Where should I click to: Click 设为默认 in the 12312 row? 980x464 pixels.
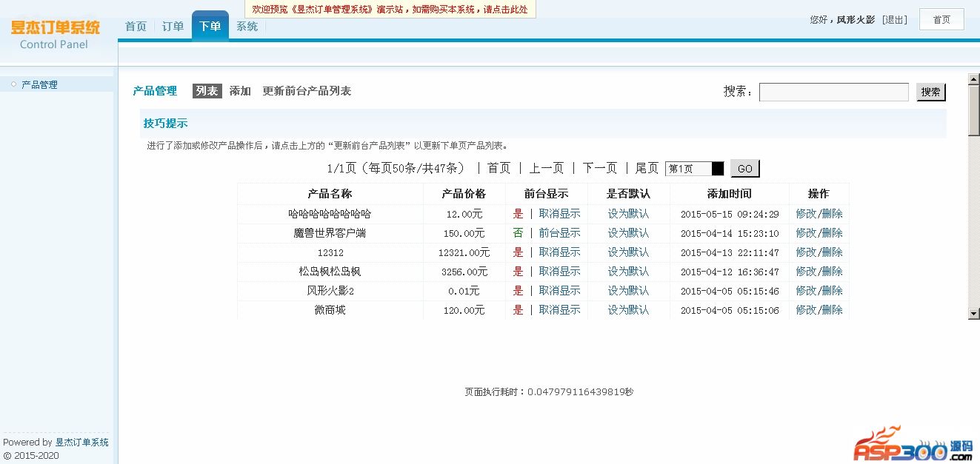point(628,252)
